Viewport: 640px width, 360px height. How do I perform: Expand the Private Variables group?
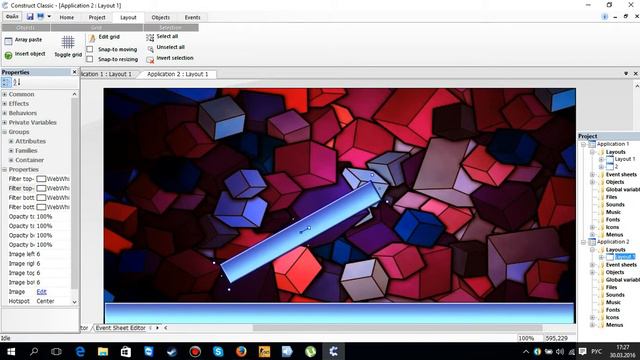coord(4,122)
